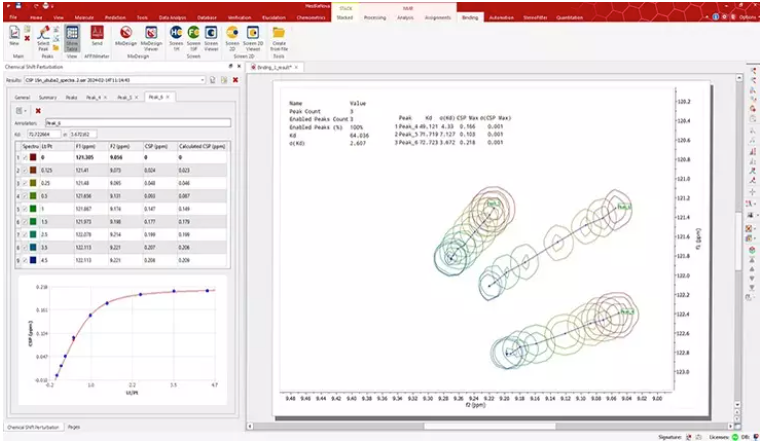Click the red X delete button above Annotation
762x446 pixels.
38,110
